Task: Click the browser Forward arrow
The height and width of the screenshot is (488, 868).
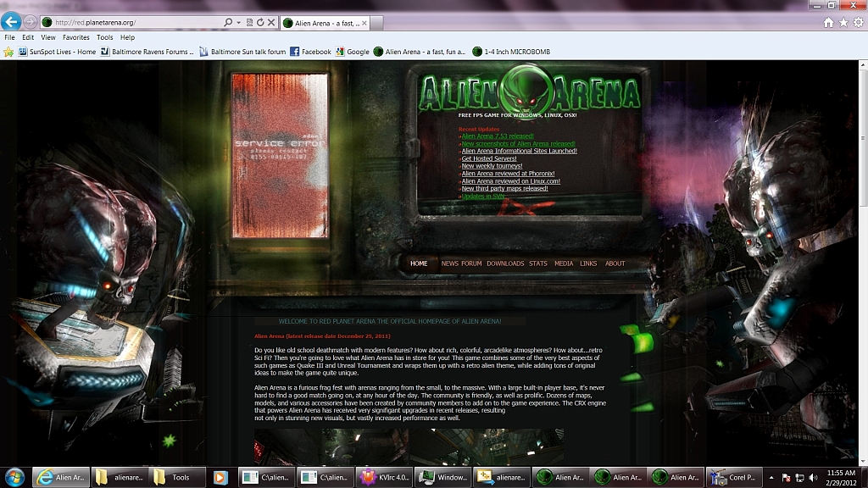Action: pos(31,22)
